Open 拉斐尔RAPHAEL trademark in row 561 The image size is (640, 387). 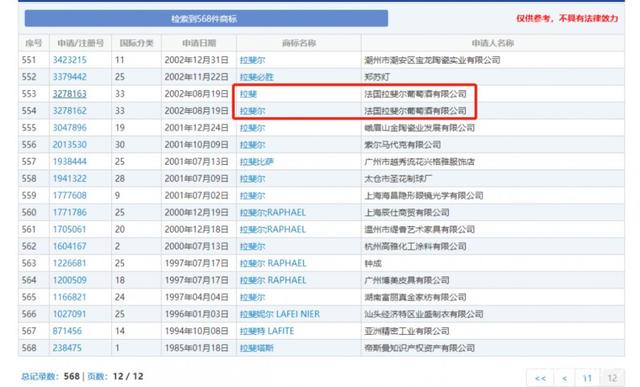click(273, 229)
